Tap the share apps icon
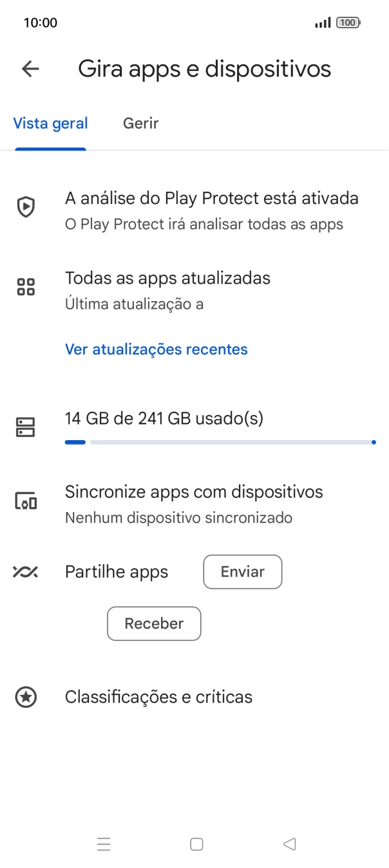The height and width of the screenshot is (868, 389). [26, 572]
